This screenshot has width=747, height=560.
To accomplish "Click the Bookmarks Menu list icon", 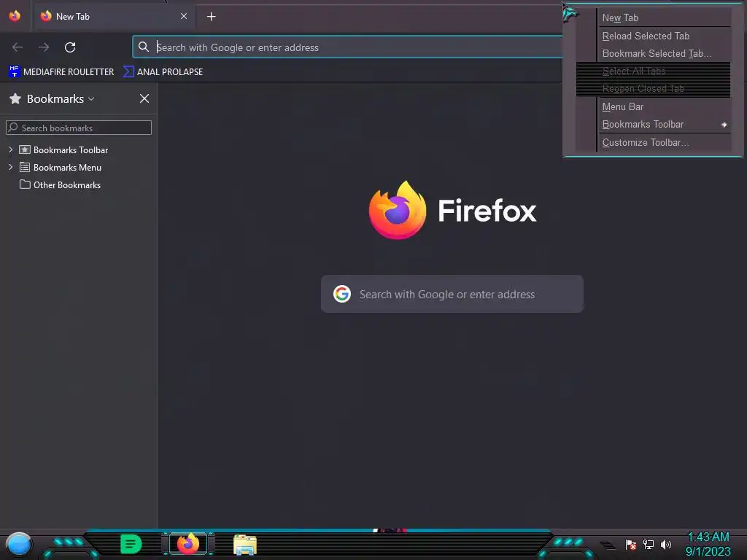I will coord(25,167).
